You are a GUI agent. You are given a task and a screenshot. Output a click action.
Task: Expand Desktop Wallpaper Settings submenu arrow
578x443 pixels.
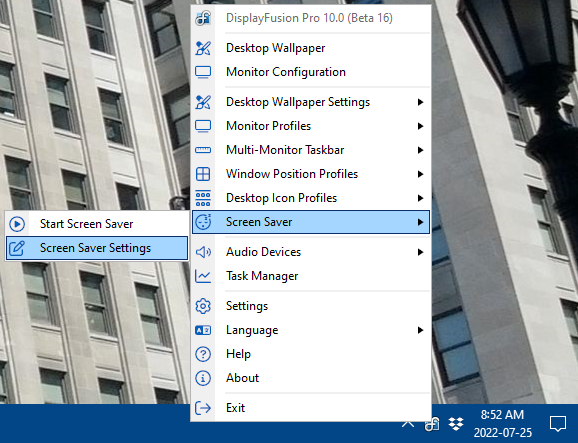[x=420, y=102]
